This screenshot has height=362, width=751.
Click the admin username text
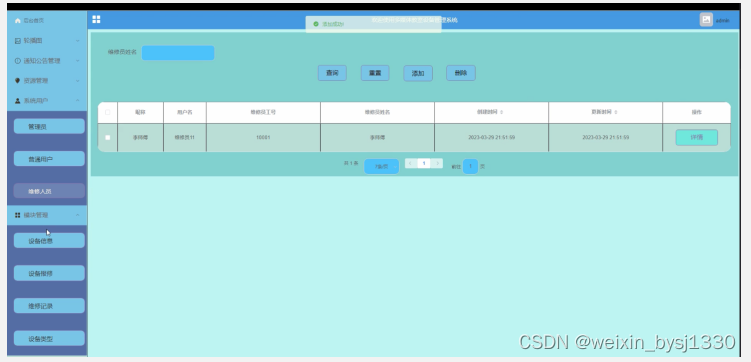coord(722,21)
